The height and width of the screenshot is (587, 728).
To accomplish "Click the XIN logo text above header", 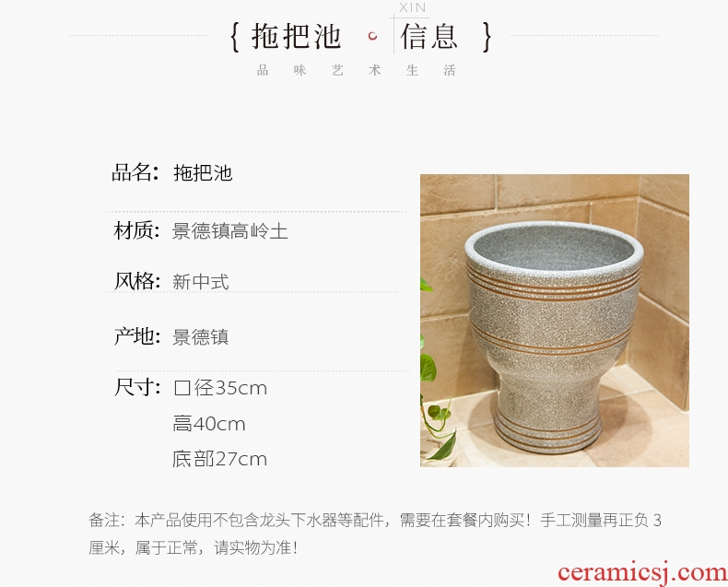I will 412,7.
